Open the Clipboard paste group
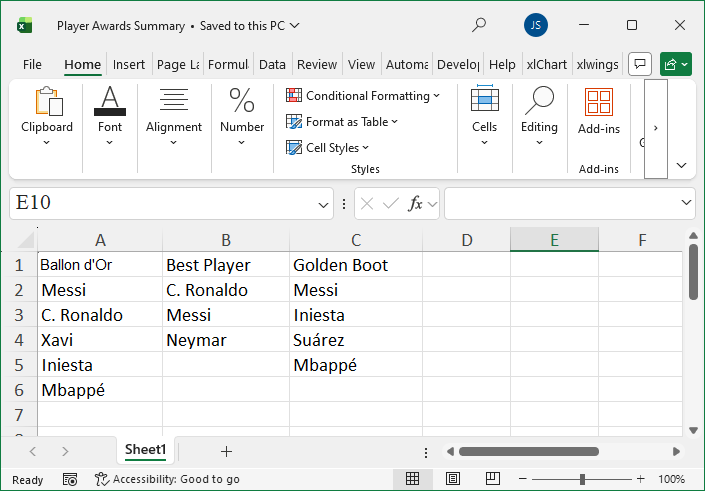 coord(47,115)
